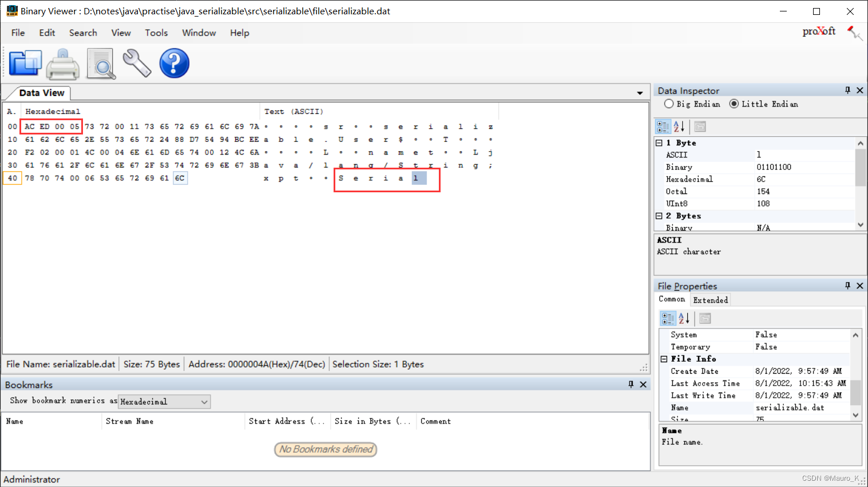
Task: Collapse the File Info group
Action: click(664, 359)
